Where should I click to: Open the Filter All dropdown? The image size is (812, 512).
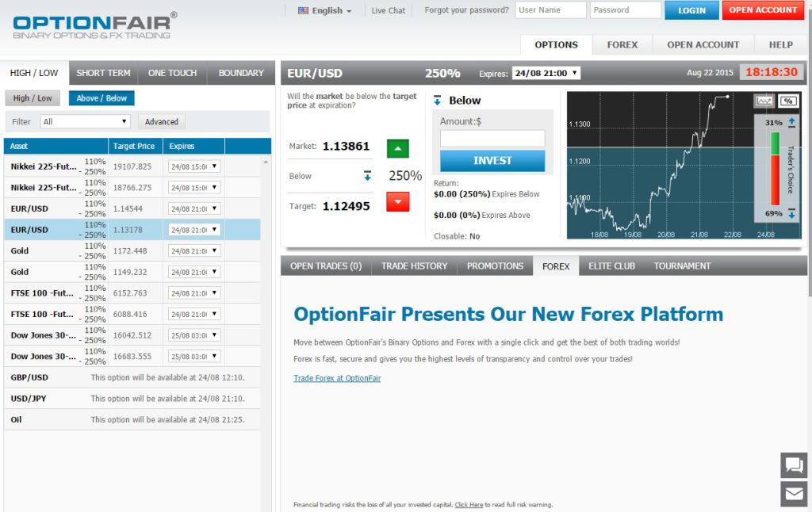(85, 121)
